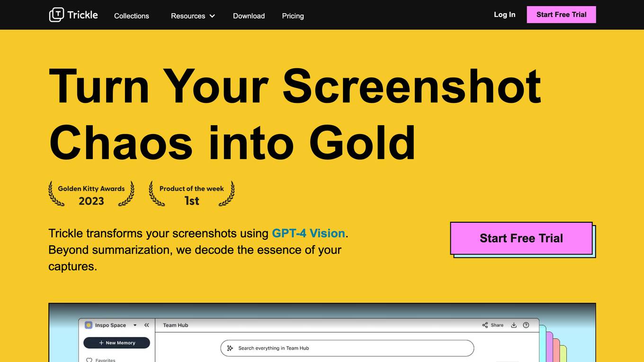Click the sparkle search icon
The image size is (644, 362).
pyautogui.click(x=230, y=348)
